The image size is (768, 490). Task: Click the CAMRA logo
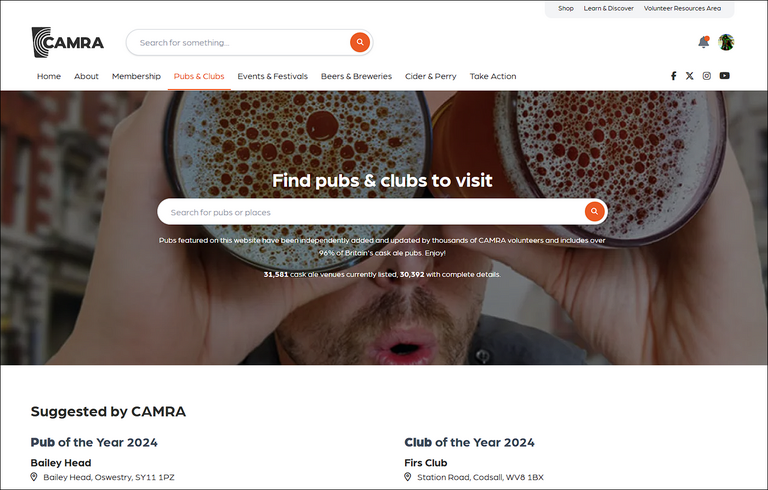[67, 43]
